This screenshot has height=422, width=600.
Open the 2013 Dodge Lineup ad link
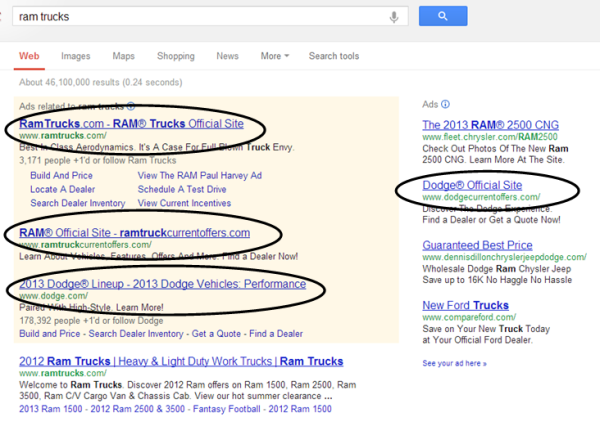162,284
